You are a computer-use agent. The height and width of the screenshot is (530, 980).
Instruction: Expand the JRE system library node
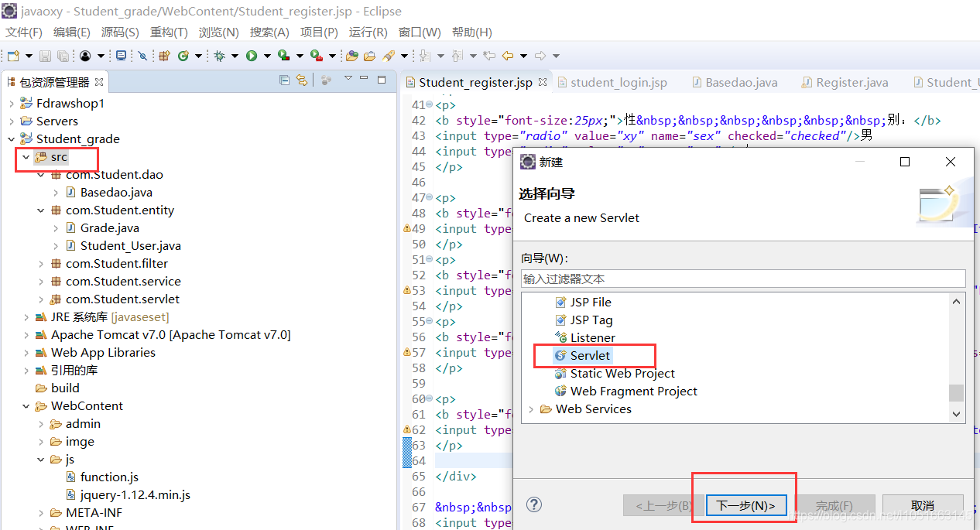coord(26,317)
